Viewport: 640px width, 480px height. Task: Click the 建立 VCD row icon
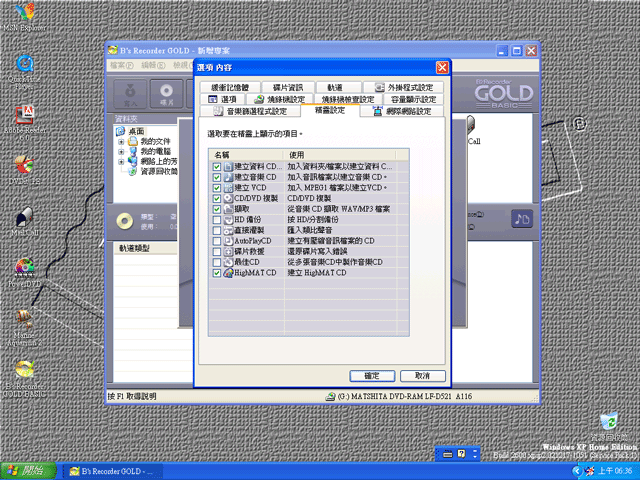point(228,188)
